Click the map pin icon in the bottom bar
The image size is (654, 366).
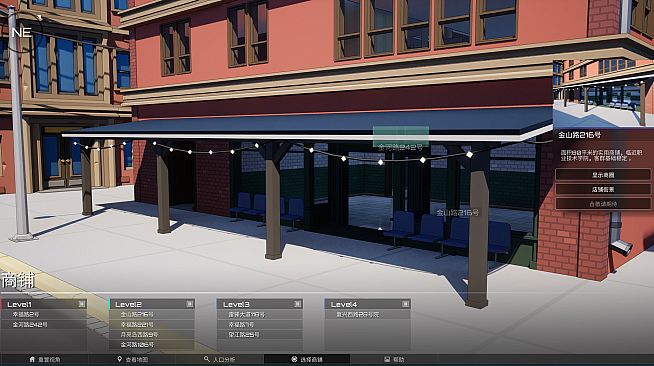click(119, 359)
